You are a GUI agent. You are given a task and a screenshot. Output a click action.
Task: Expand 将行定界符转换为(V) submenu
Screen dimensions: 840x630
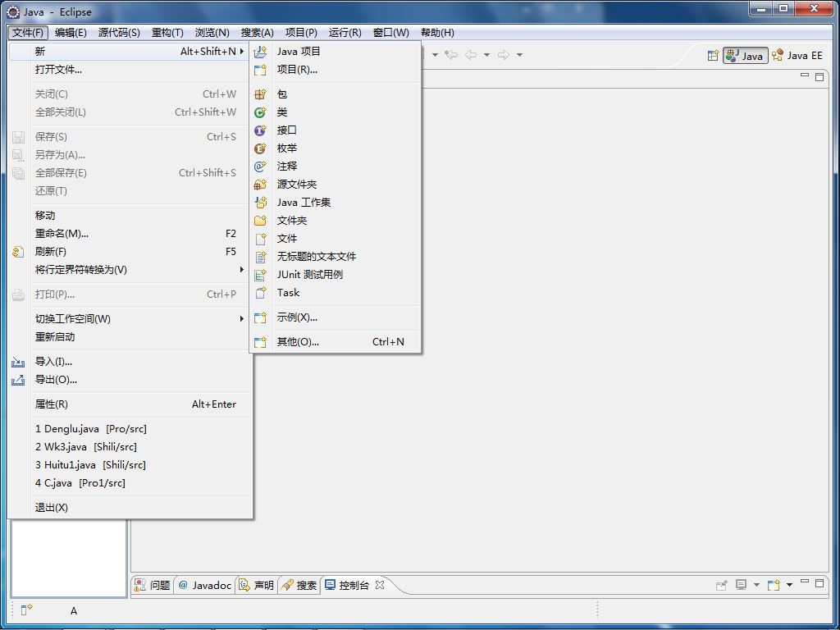(x=130, y=269)
